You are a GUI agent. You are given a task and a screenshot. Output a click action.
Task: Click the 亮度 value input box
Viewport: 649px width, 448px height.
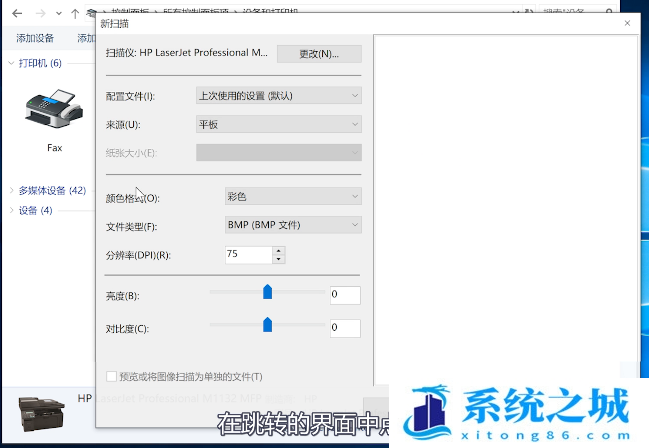(345, 295)
